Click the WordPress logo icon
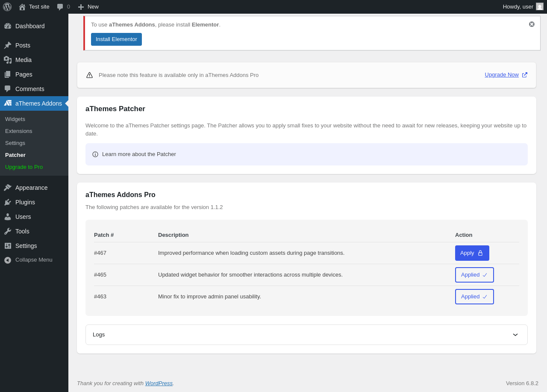547x392 pixels. click(x=7, y=7)
